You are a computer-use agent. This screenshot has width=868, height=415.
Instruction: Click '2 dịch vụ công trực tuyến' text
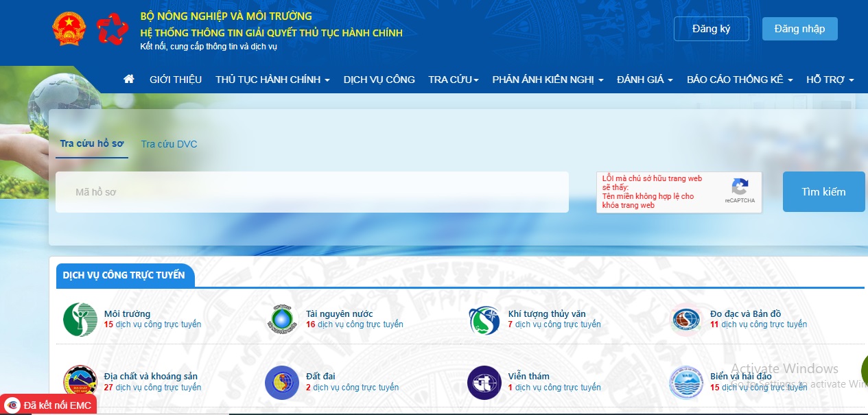tap(352, 388)
